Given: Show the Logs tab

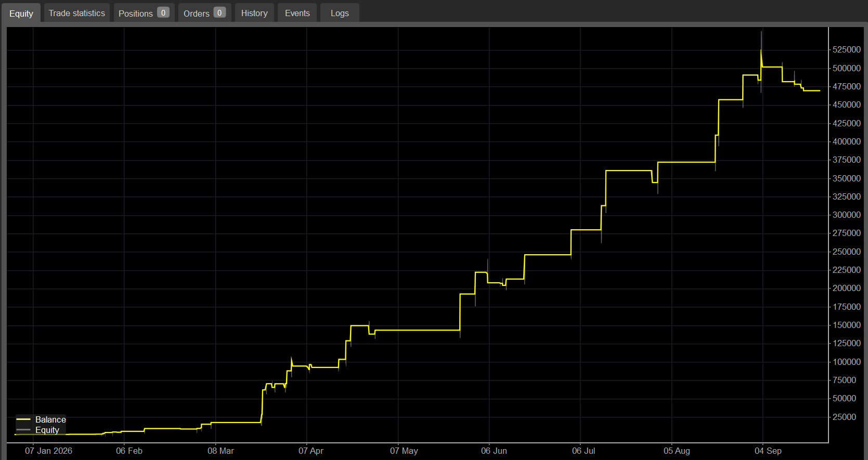Looking at the screenshot, I should point(340,13).
